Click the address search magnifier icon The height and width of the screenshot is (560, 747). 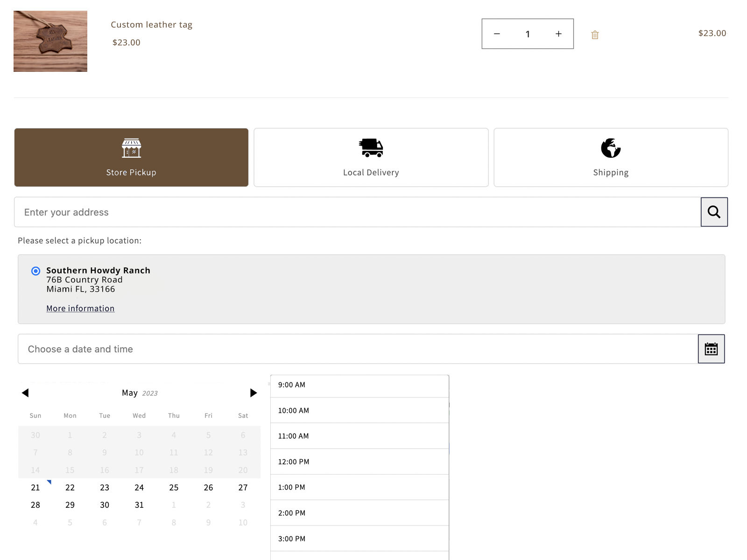tap(714, 212)
